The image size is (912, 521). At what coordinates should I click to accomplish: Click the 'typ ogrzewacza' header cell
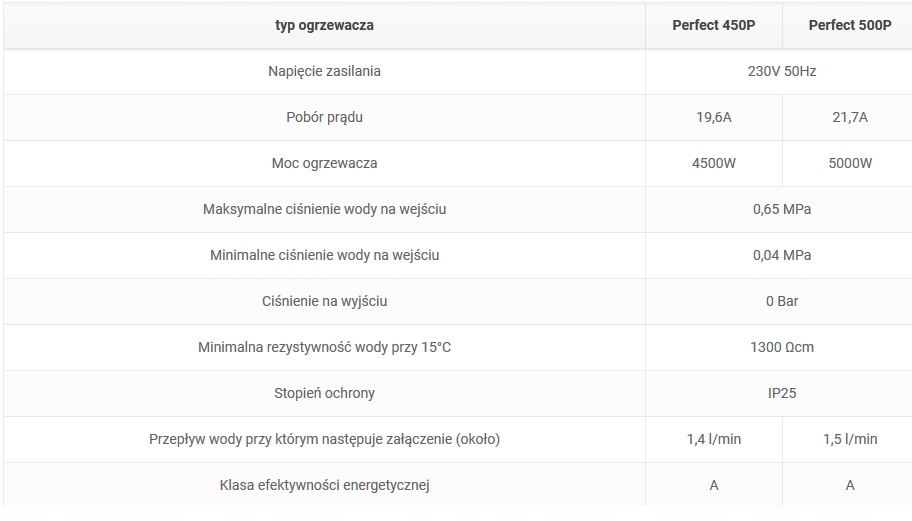[324, 25]
